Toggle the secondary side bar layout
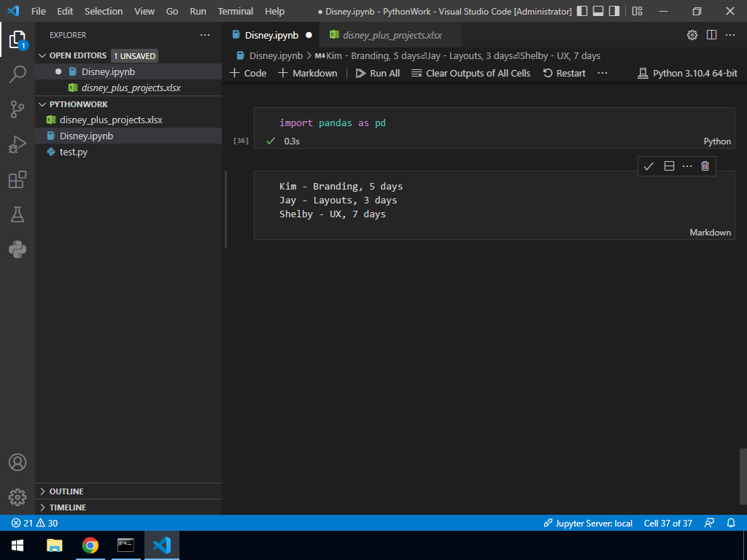The height and width of the screenshot is (560, 747). 614,12
